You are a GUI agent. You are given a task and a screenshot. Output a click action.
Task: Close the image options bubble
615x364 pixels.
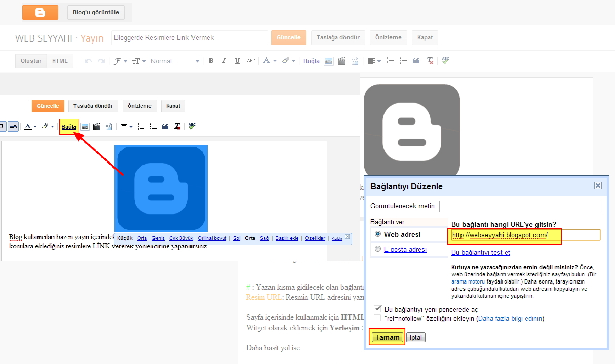pos(347,236)
